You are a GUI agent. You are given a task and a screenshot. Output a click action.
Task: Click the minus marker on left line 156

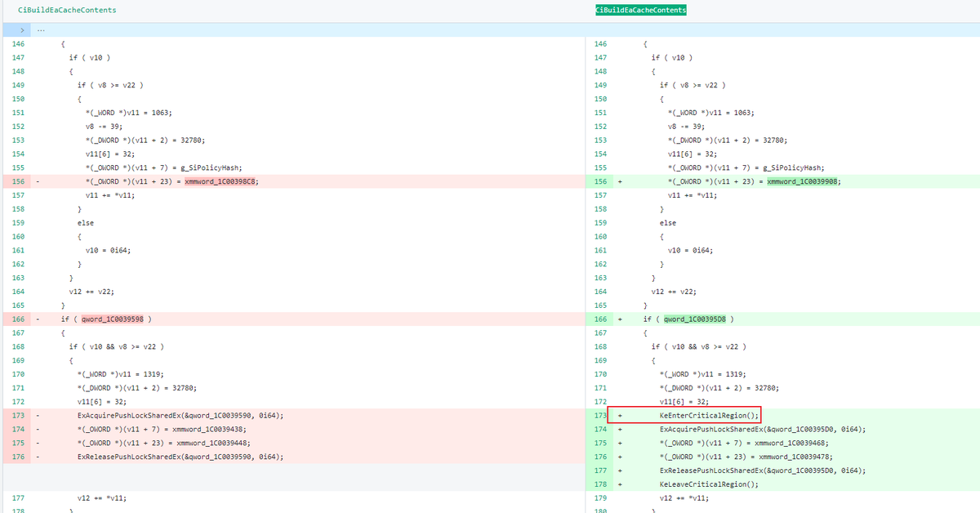[x=38, y=181]
